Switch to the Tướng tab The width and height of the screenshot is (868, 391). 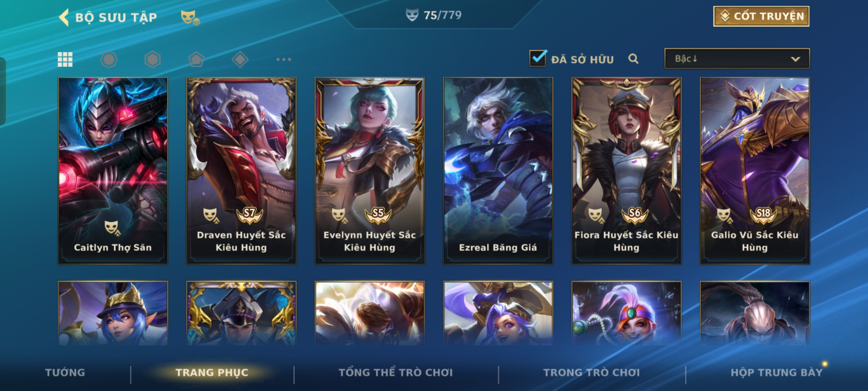65,373
